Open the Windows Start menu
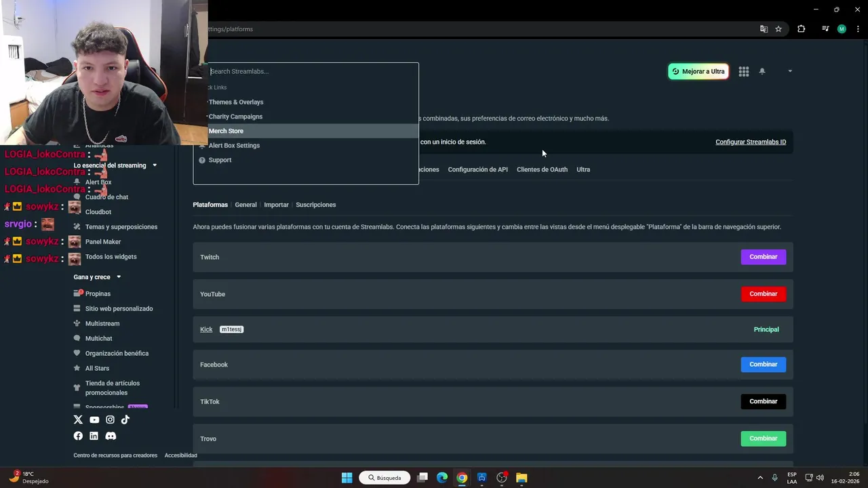The width and height of the screenshot is (868, 488). (347, 478)
